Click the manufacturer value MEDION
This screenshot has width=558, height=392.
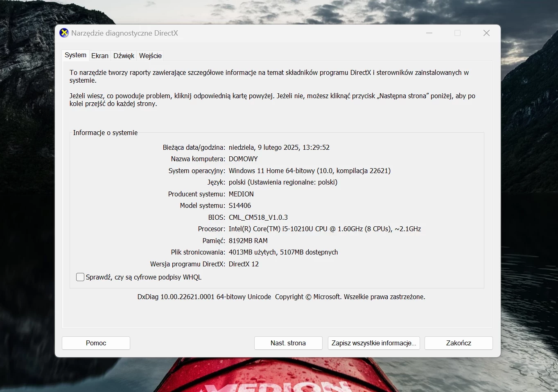[x=241, y=194]
